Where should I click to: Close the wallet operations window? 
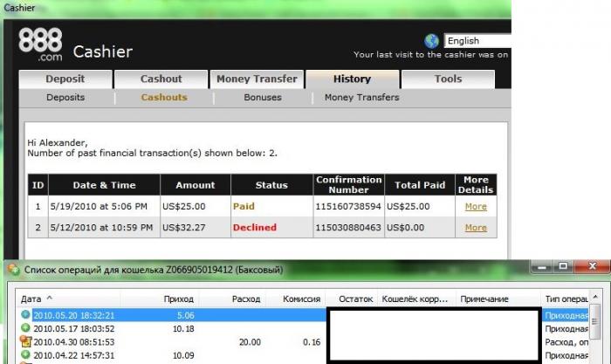(x=593, y=267)
